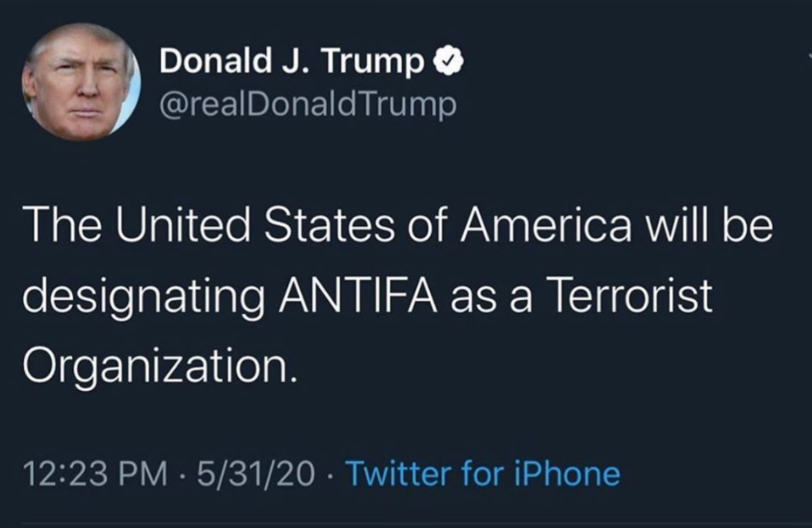812x528 pixels.
Task: Click the 12:23 PM timestamp
Action: click(x=95, y=474)
